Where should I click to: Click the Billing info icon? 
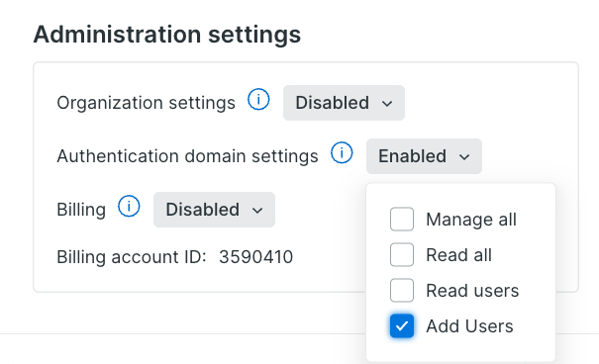click(129, 207)
